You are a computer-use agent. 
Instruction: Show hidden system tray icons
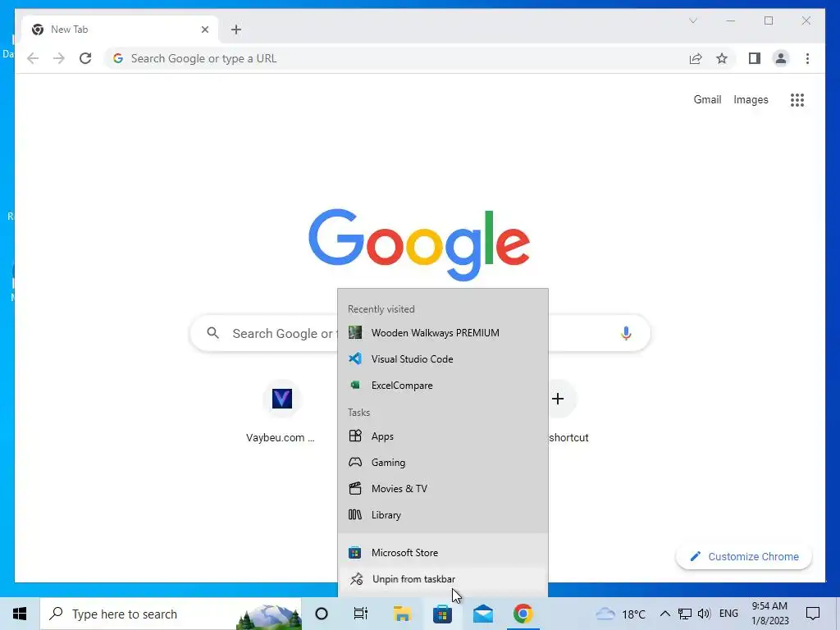pos(664,614)
